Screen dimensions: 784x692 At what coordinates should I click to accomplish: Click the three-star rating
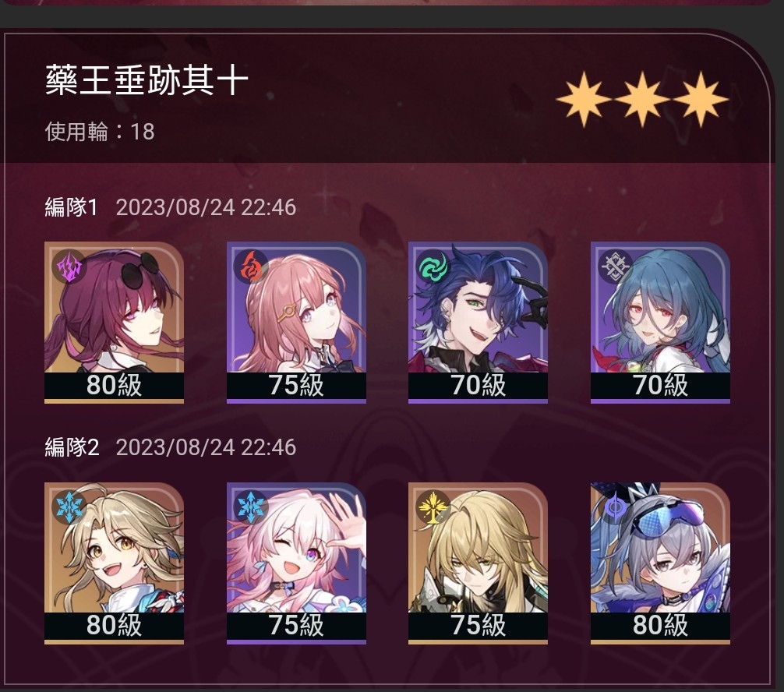642,99
